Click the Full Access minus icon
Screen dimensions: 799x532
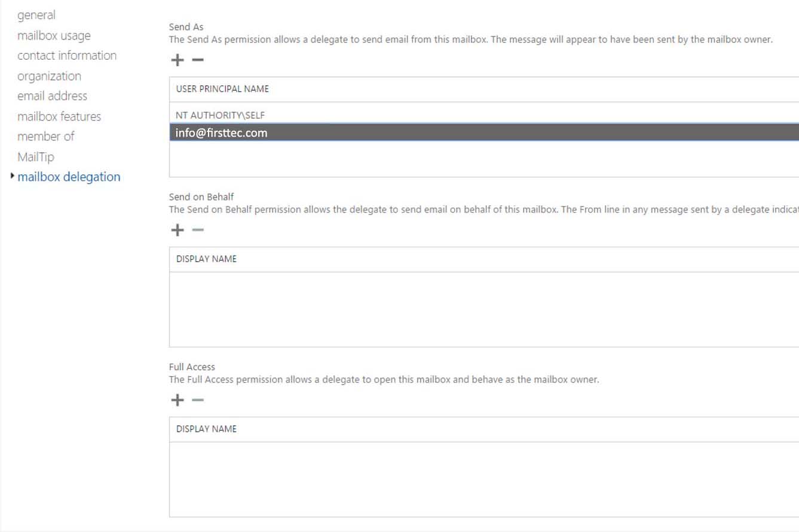point(198,401)
